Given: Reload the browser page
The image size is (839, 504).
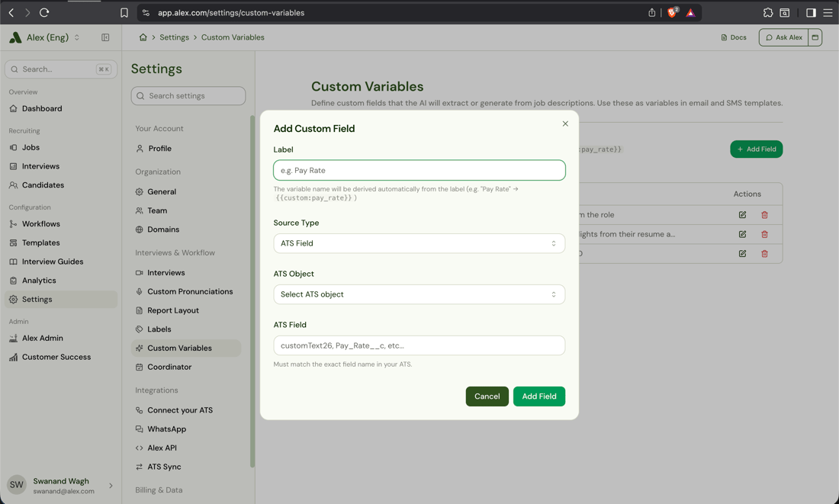Looking at the screenshot, I should coord(44,12).
